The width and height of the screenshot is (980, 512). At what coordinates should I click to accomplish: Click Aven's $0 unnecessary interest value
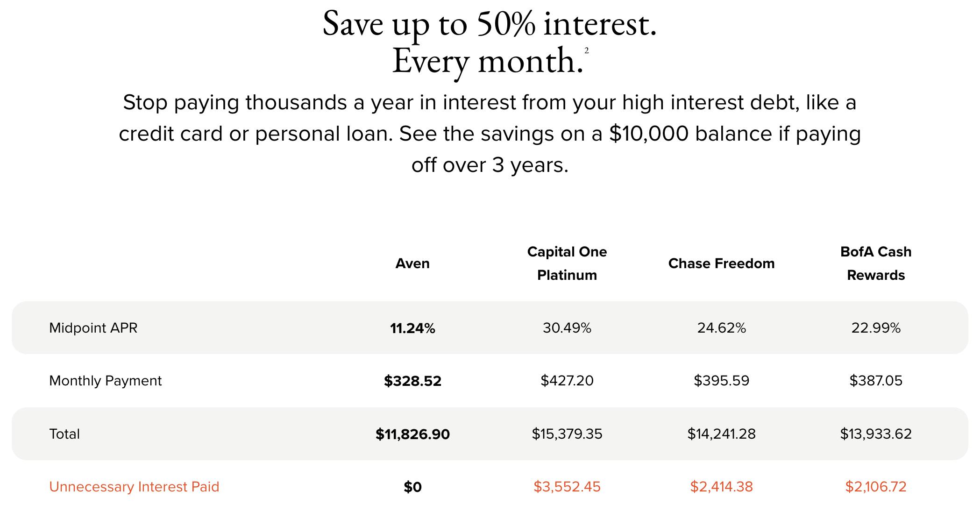412,487
